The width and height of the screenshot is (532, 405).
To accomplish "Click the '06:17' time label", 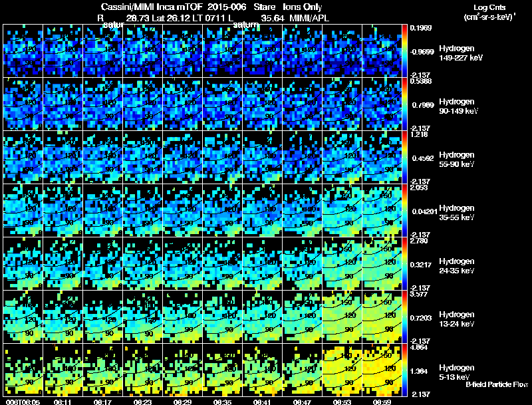I will tap(103, 402).
